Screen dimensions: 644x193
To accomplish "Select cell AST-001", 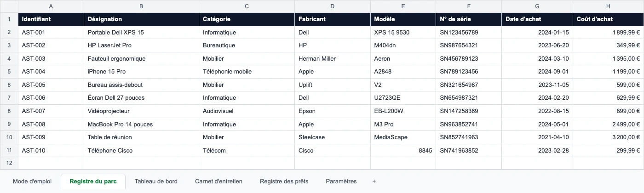I will [x=51, y=33].
